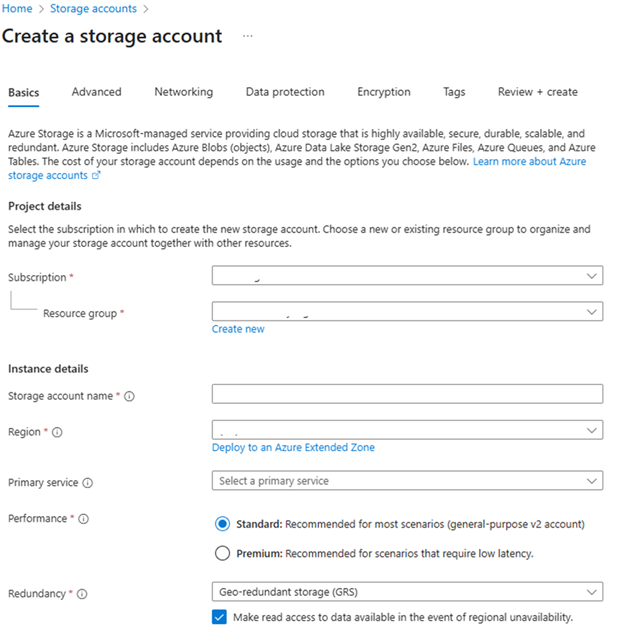The height and width of the screenshot is (643, 622).
Task: Select the Premium performance radio button
Action: tap(222, 553)
